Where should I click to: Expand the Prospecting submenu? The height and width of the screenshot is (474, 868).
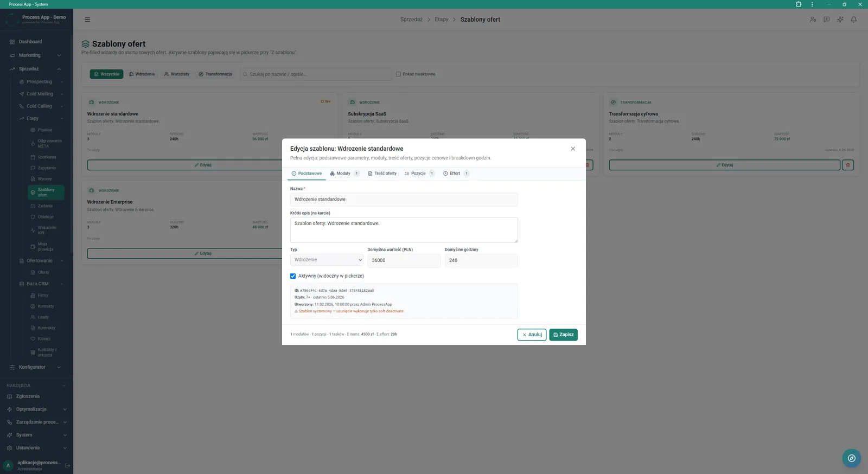tap(41, 82)
